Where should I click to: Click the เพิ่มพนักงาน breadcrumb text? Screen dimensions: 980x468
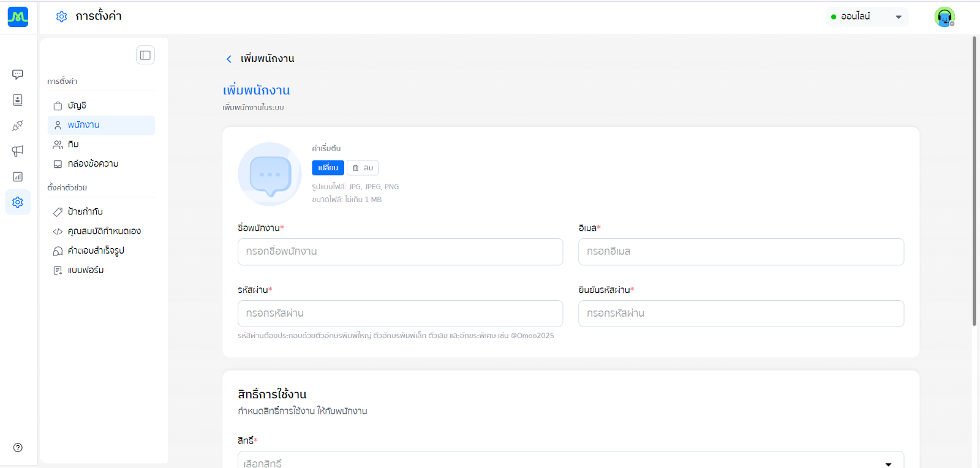point(267,59)
